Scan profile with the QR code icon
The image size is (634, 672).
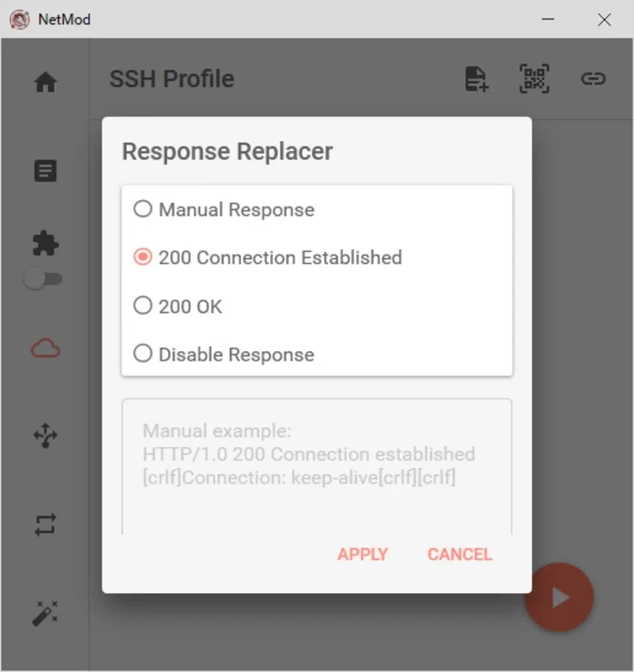click(x=535, y=79)
